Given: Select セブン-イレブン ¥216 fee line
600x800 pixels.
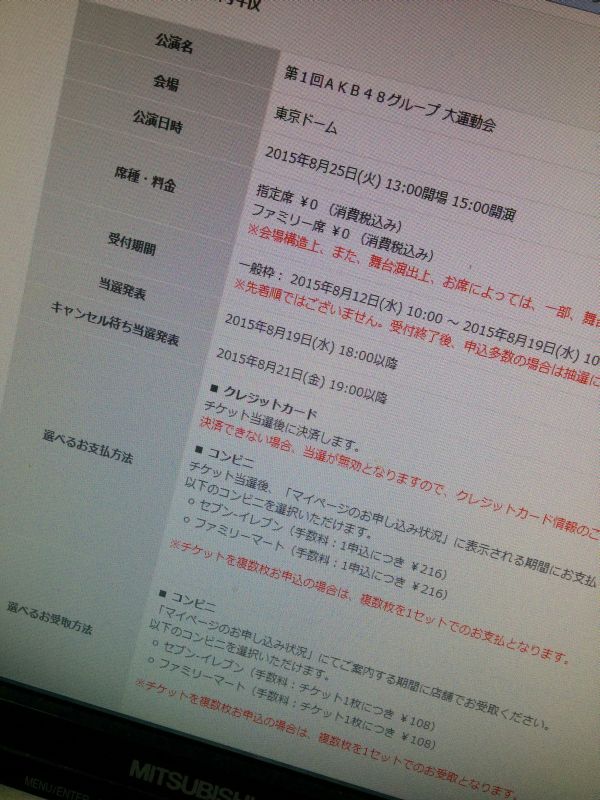Looking at the screenshot, I should click(317, 540).
